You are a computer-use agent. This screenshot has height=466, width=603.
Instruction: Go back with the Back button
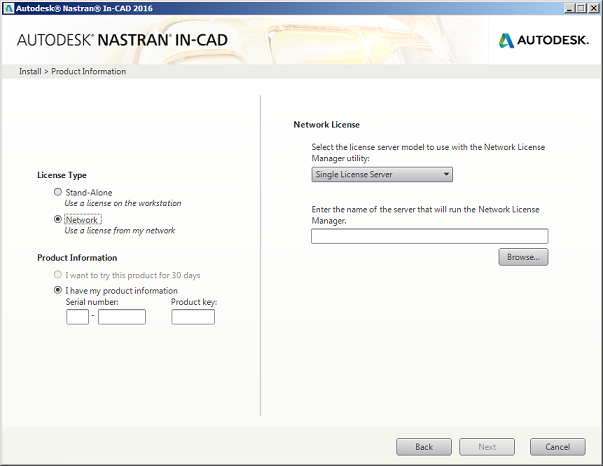424,447
